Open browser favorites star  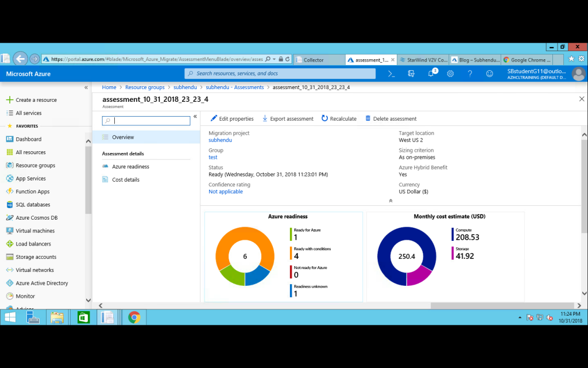coord(571,59)
